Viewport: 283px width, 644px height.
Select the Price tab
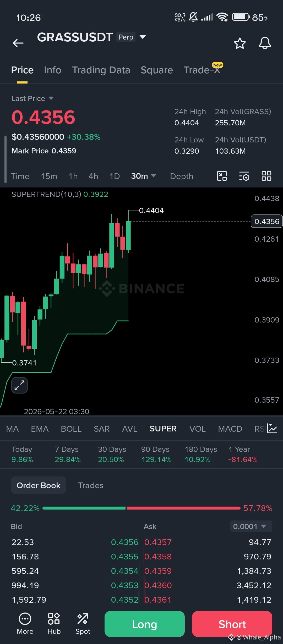pos(22,70)
